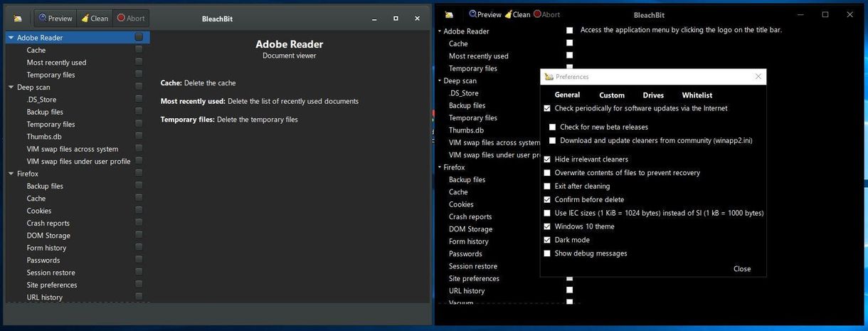Image resolution: width=868 pixels, height=331 pixels.
Task: Check Most recently used box in left window
Action: (139, 62)
